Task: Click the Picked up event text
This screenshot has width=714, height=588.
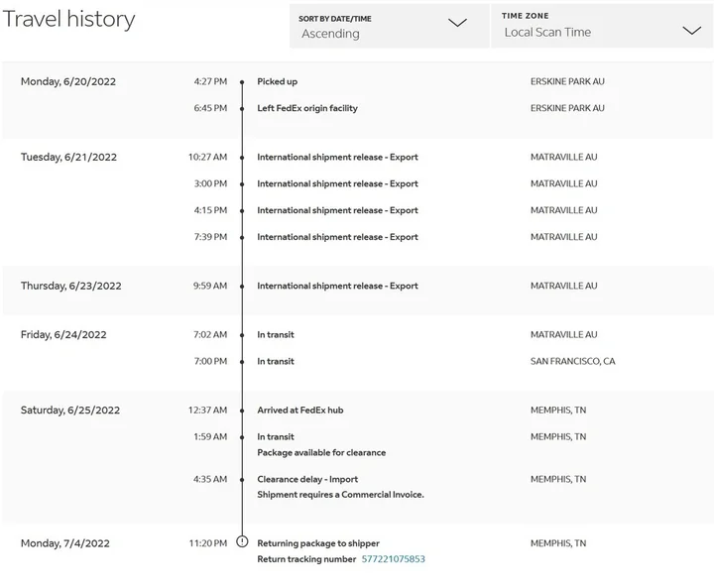Action: click(277, 81)
